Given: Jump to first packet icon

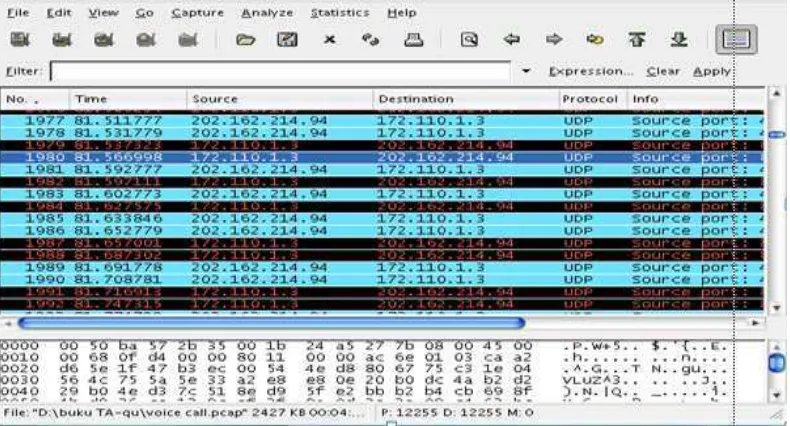Looking at the screenshot, I should (637, 39).
